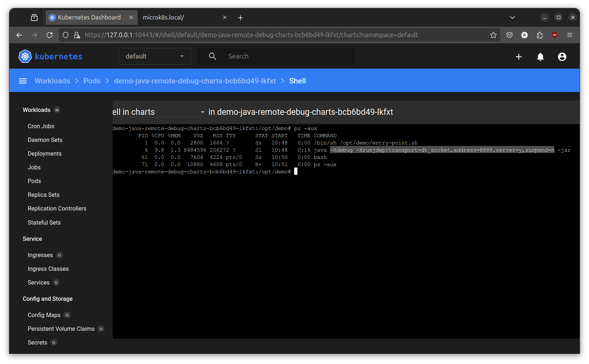Open Jobs in sidebar

click(x=34, y=167)
